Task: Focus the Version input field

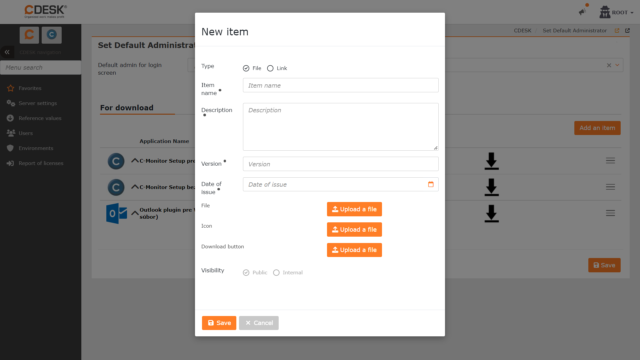Action: (340, 164)
